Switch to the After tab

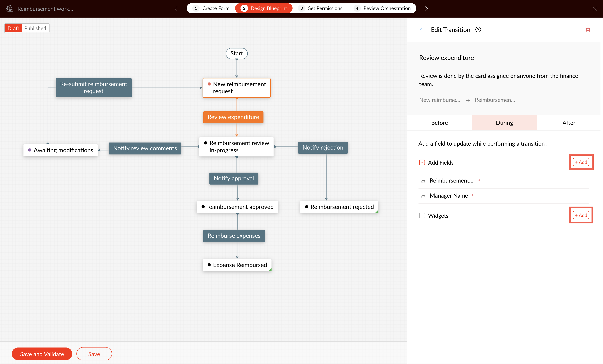[569, 123]
